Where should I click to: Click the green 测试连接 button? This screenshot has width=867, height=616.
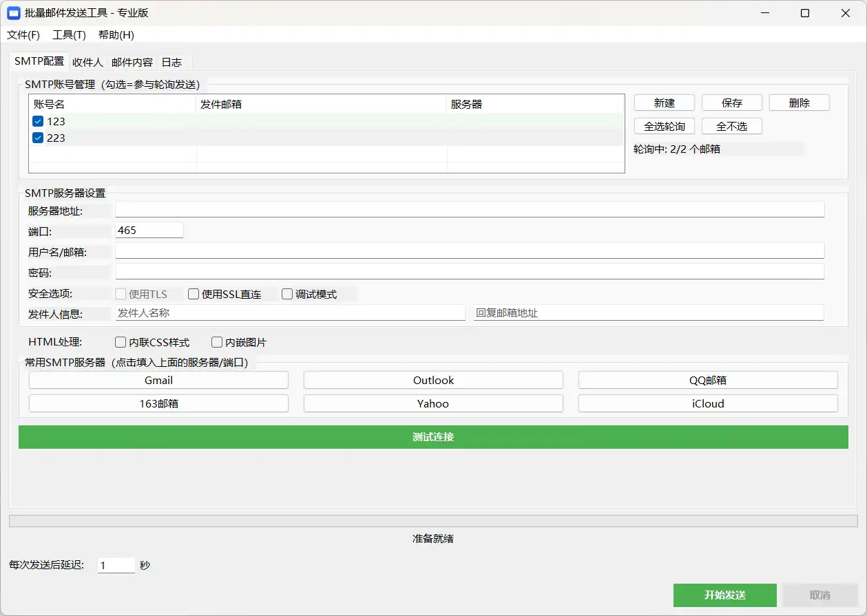[x=433, y=437]
